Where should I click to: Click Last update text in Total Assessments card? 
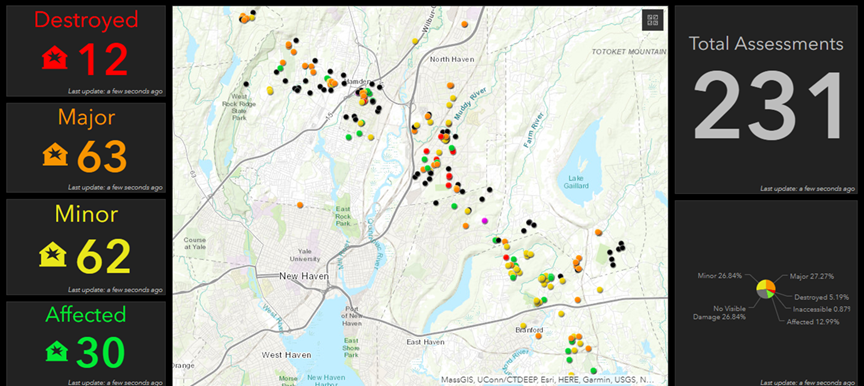click(x=808, y=189)
